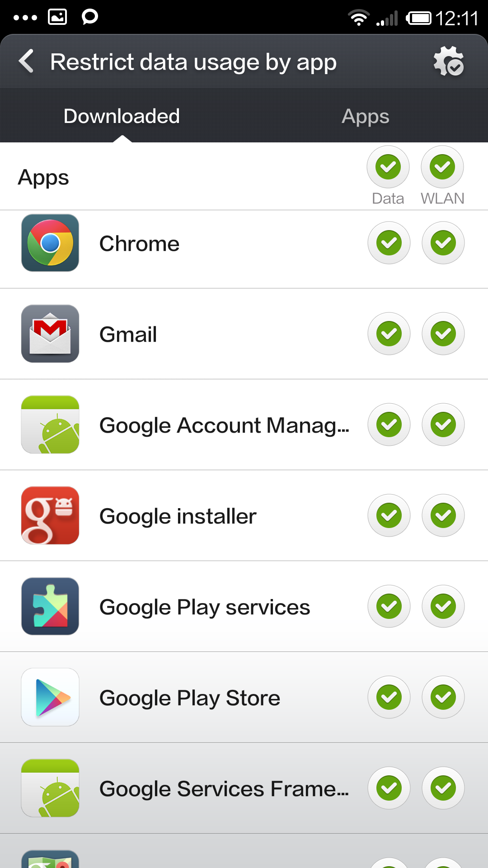Tap the Google installer icon
The width and height of the screenshot is (488, 868).
click(50, 515)
